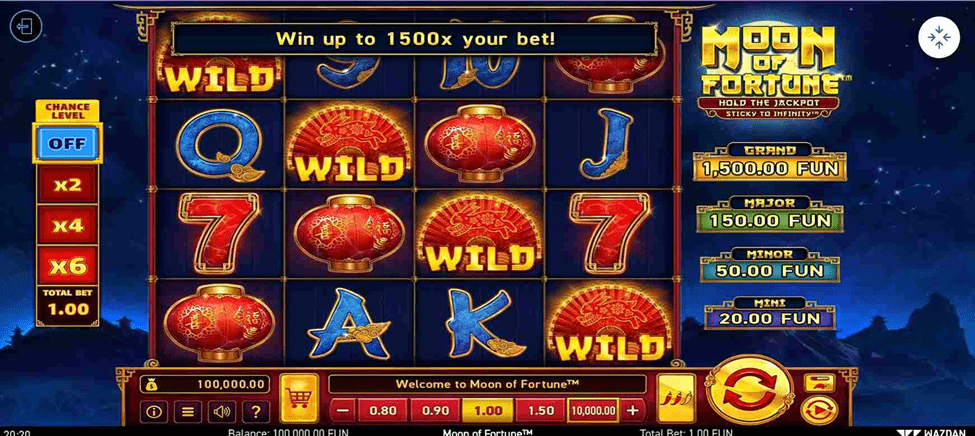Viewport: 975px width, 436px height.
Task: Toggle the speed mode icon above autoplay
Action: click(x=820, y=383)
